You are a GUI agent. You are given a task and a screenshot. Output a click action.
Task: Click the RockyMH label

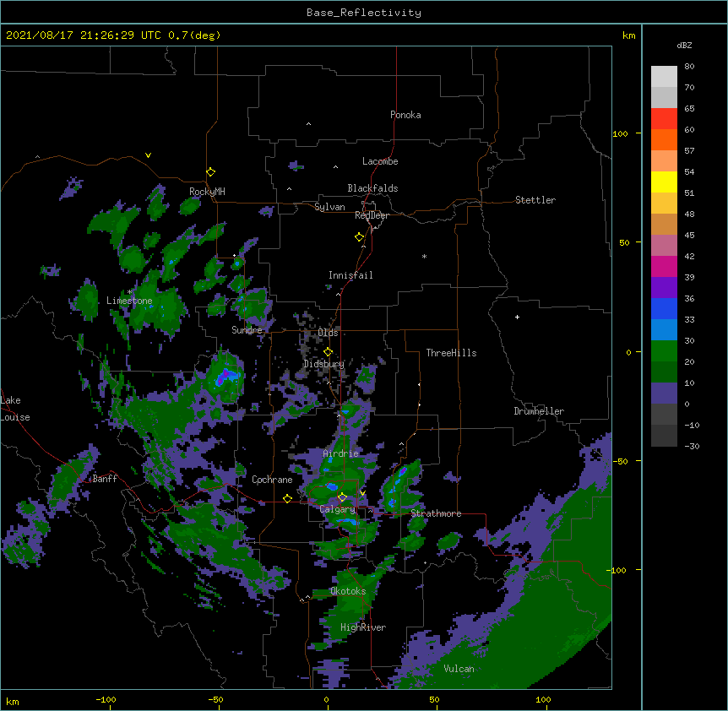tap(207, 192)
